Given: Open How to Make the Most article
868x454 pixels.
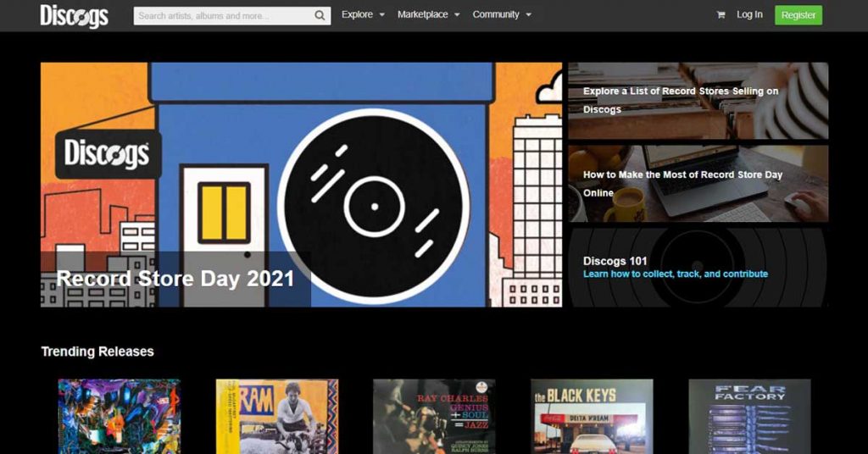Looking at the screenshot, I should pos(682,183).
